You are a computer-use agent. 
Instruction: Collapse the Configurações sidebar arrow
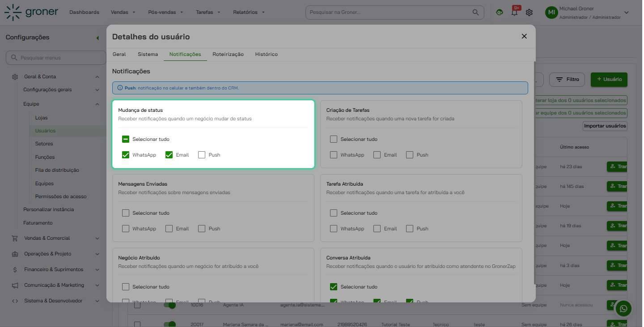(97, 38)
